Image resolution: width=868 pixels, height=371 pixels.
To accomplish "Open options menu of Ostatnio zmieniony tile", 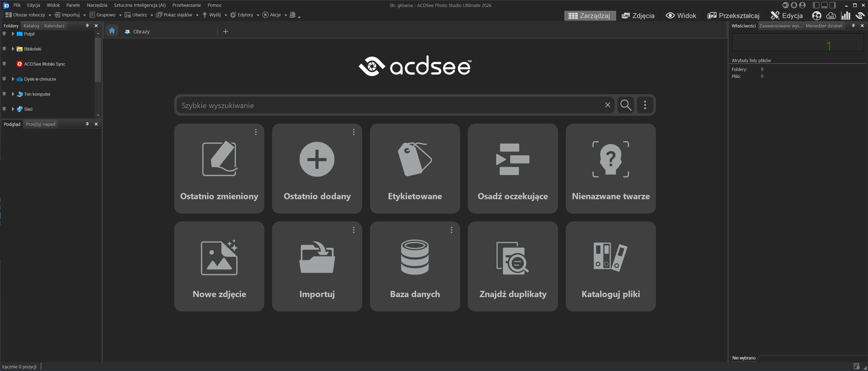I will point(256,132).
